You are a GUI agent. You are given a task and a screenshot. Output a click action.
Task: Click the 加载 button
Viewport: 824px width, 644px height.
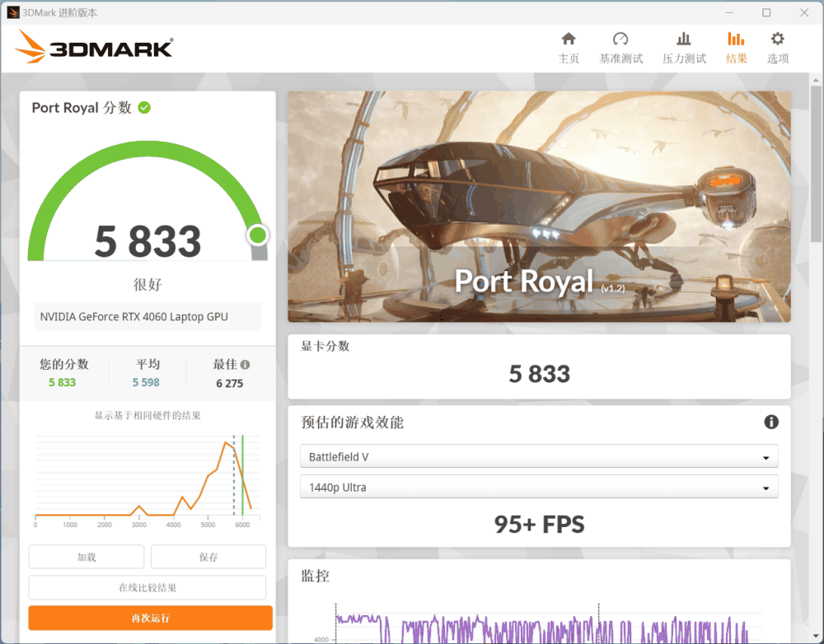(x=87, y=557)
